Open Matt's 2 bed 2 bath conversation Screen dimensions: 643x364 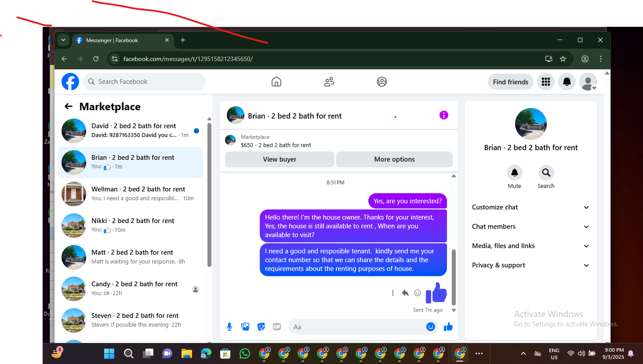[x=130, y=257]
